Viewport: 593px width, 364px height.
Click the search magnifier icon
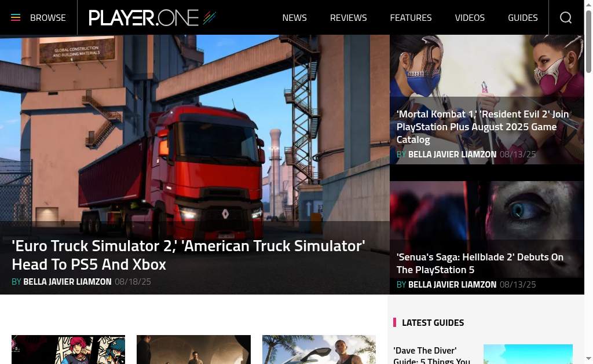(x=566, y=17)
